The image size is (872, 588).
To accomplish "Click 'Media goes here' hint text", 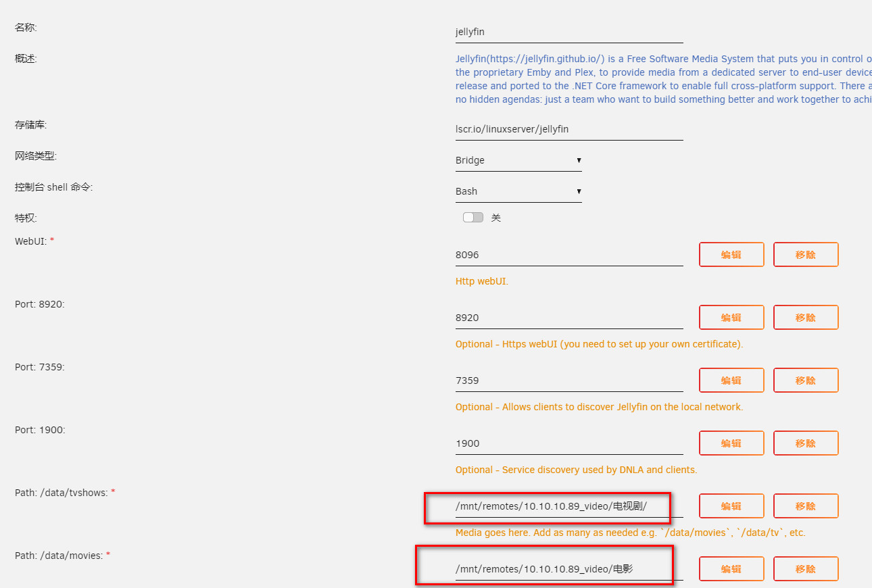I will [631, 533].
